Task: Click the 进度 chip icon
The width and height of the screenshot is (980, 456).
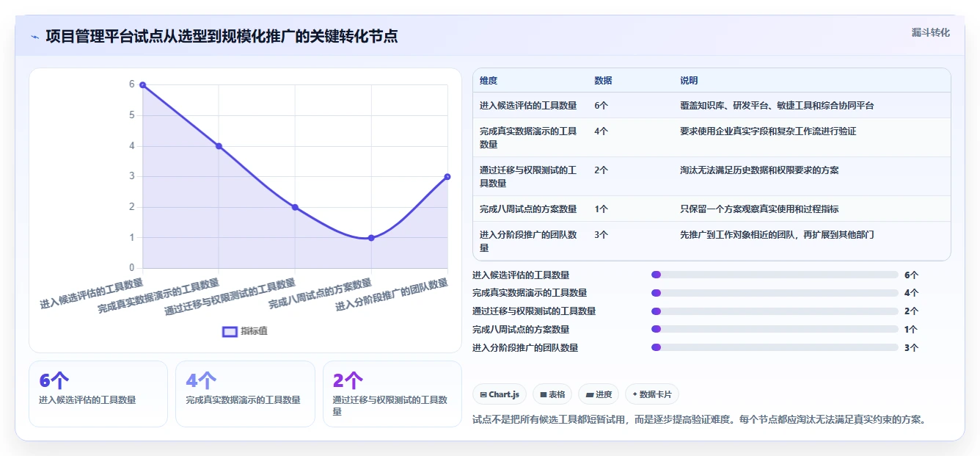Action: (589, 394)
